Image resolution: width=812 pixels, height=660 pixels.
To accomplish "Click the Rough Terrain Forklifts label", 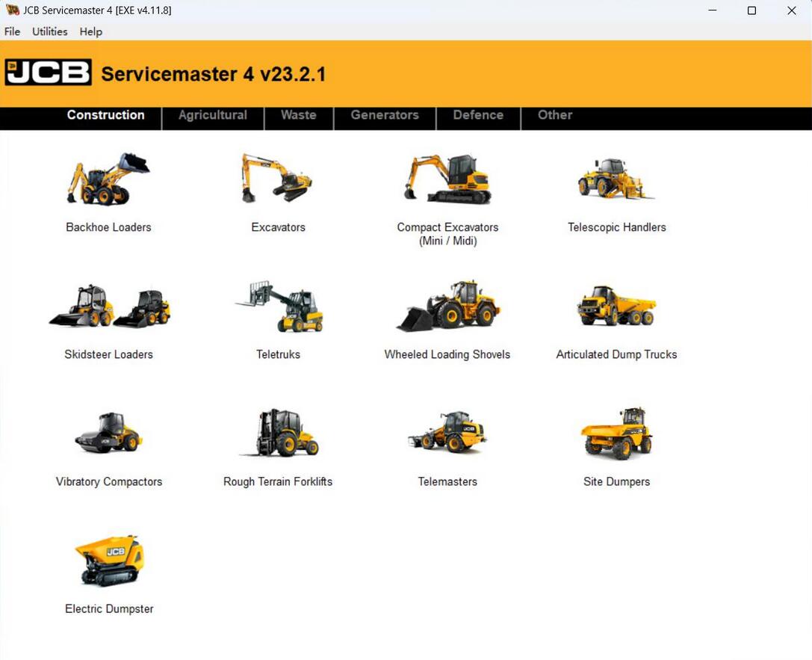I will [278, 482].
